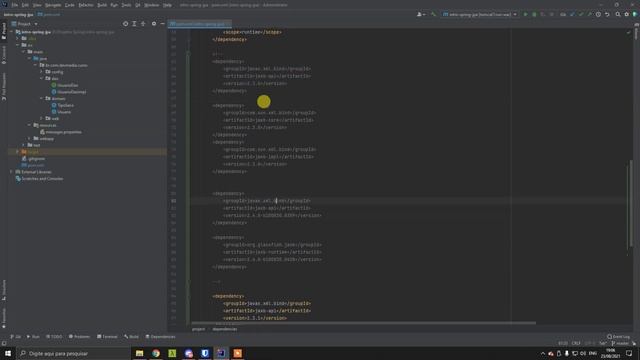The height and width of the screenshot is (360, 640).
Task: Select UsuarioDaoImpl in project tree
Action: tap(69, 92)
